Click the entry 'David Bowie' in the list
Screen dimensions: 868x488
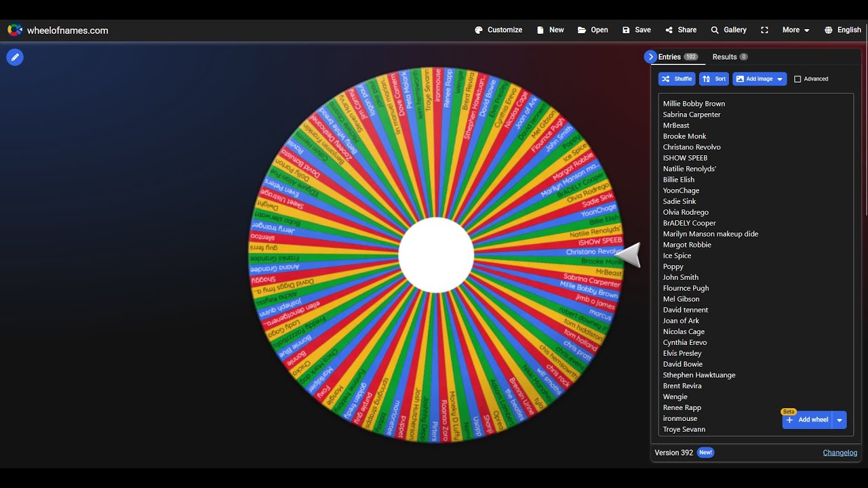683,364
